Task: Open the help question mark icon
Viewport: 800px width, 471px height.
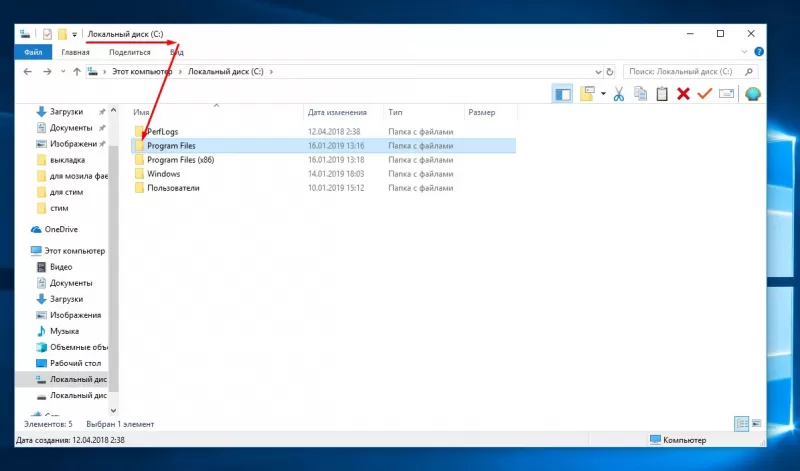Action: pos(759,52)
